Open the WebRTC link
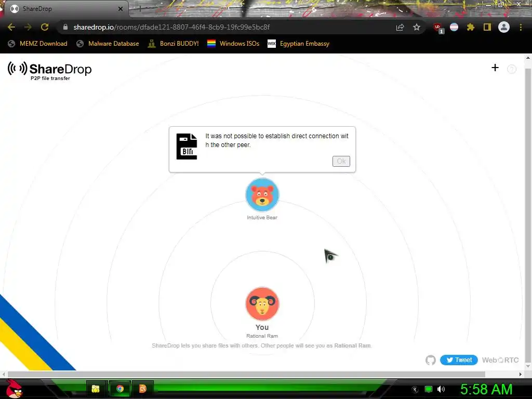The image size is (532, 399). tap(500, 360)
